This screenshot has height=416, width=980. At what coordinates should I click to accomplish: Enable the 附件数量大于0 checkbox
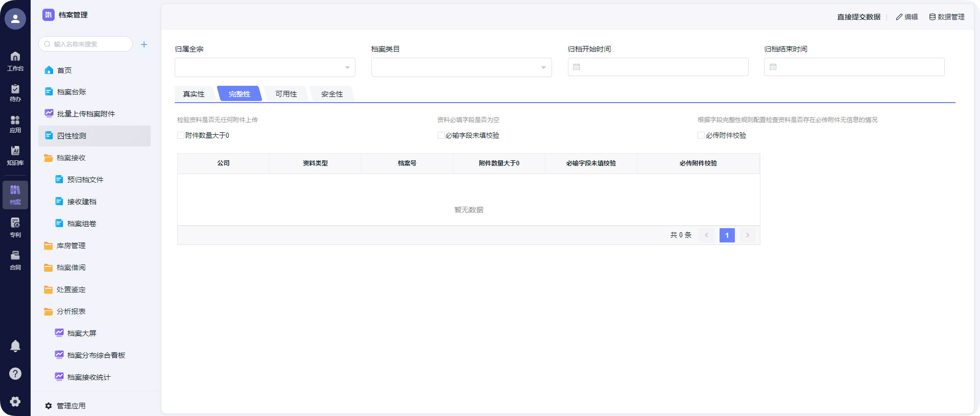coord(181,135)
